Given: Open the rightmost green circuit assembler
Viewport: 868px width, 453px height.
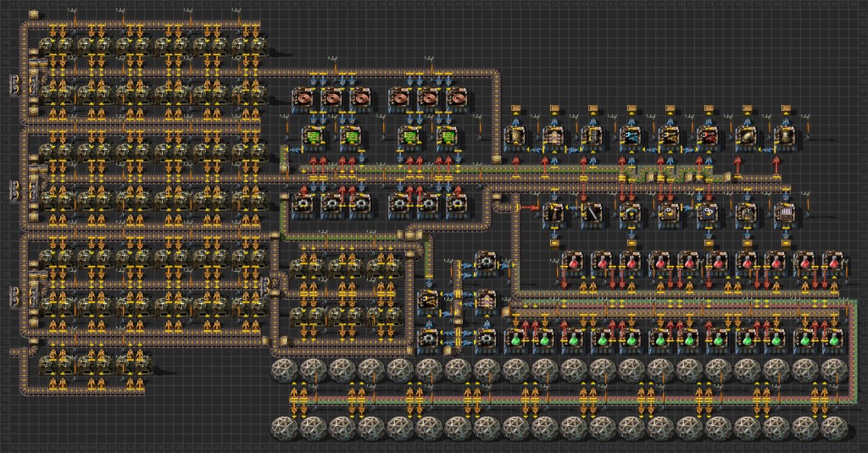Looking at the screenshot, I should pyautogui.click(x=448, y=135).
